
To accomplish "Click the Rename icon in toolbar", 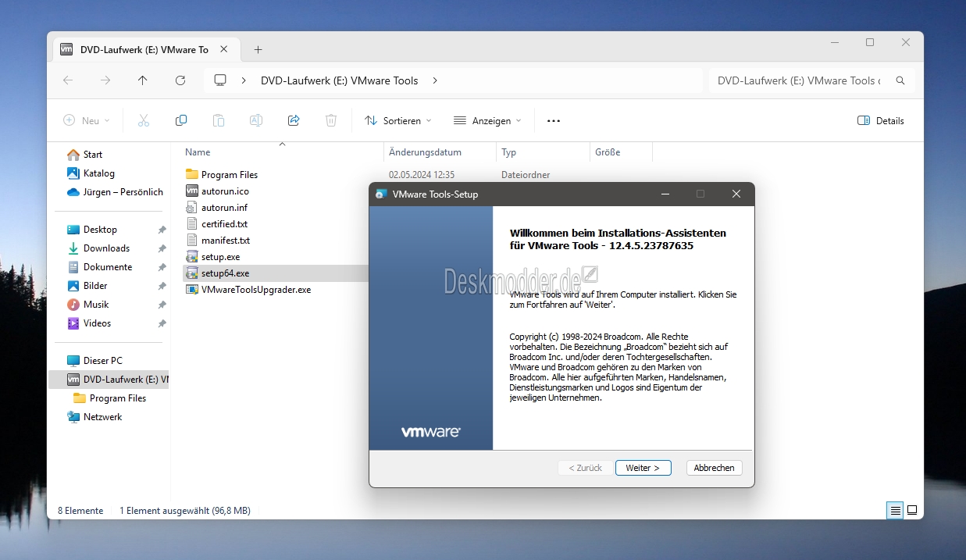I will (x=256, y=120).
